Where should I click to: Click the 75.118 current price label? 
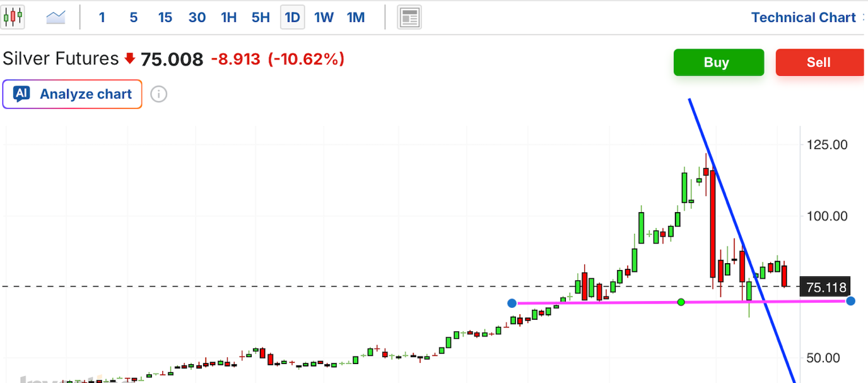click(x=826, y=288)
